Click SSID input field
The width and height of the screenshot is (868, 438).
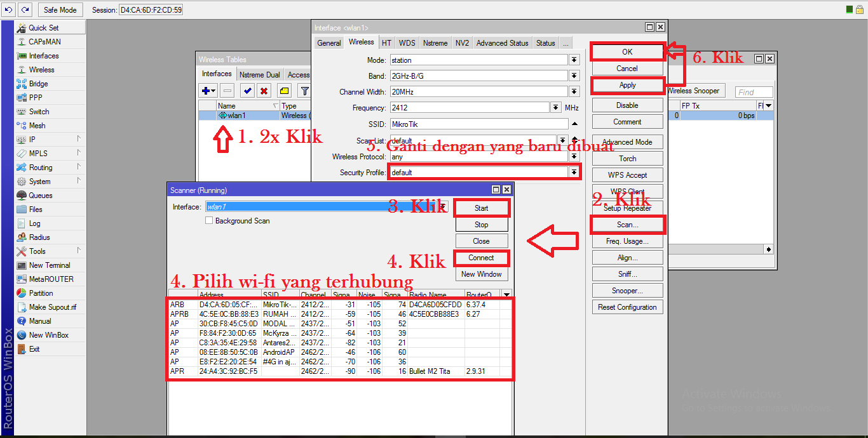478,124
